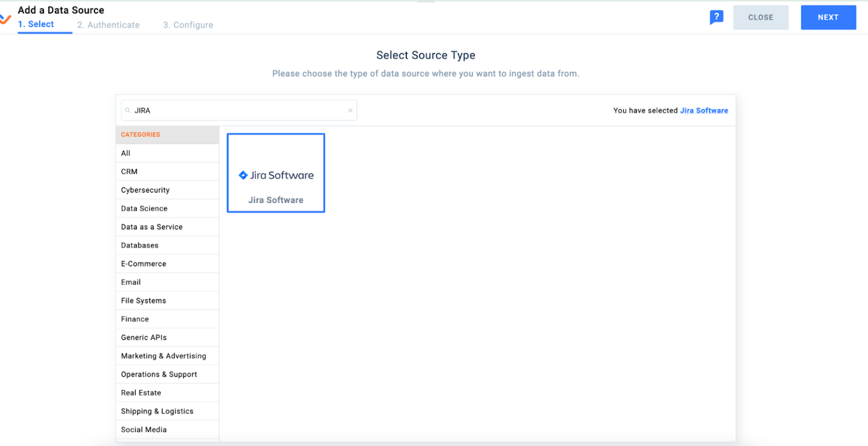The image size is (868, 446).
Task: Open the Jira Software selected link
Action: click(x=704, y=110)
